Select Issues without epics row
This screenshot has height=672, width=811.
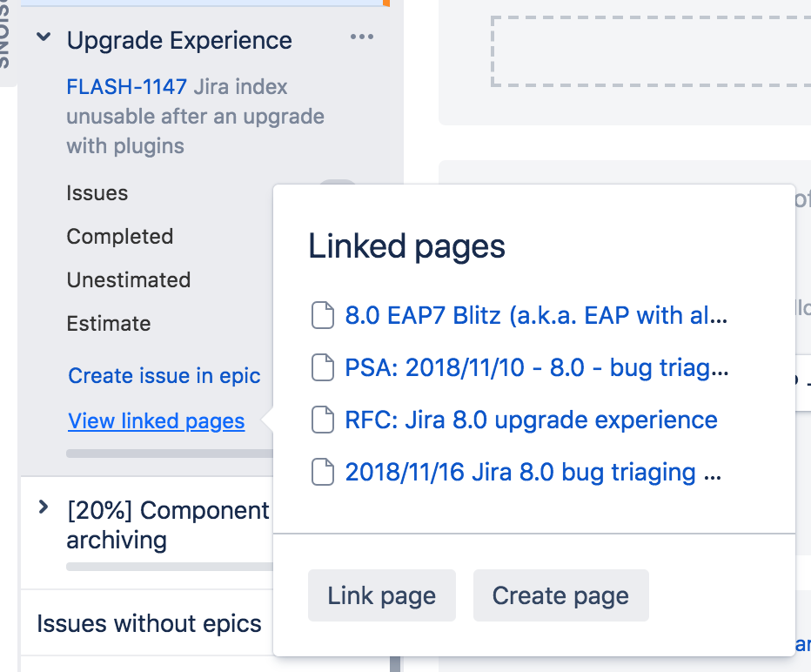147,623
